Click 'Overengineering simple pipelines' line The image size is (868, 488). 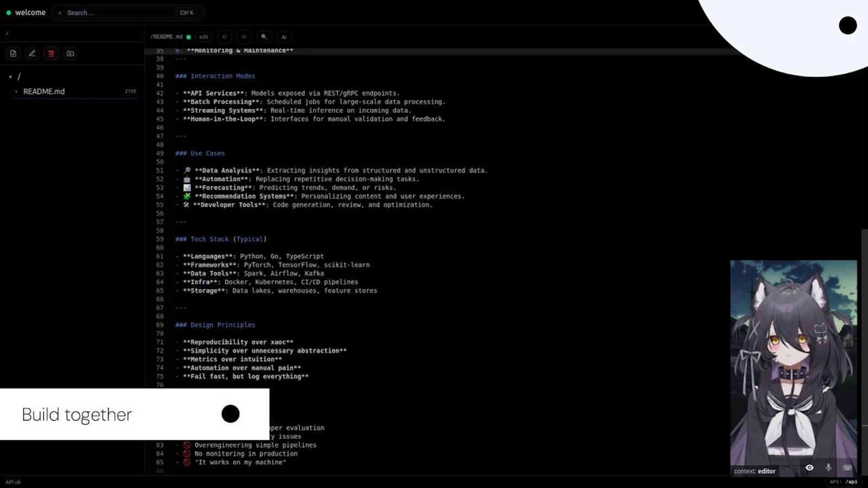[x=246, y=445]
